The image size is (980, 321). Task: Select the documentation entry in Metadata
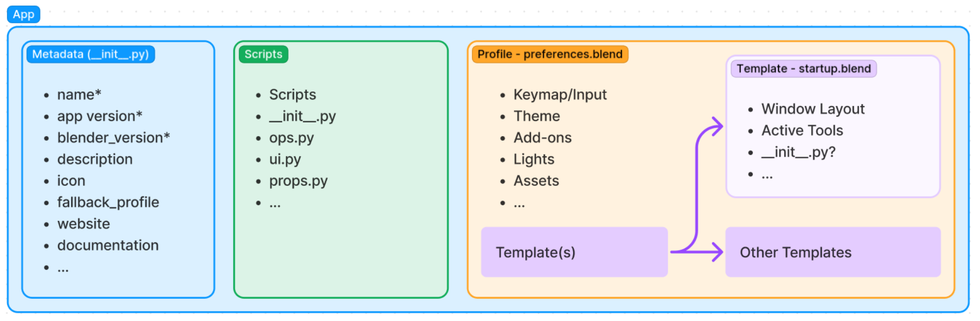coord(108,245)
